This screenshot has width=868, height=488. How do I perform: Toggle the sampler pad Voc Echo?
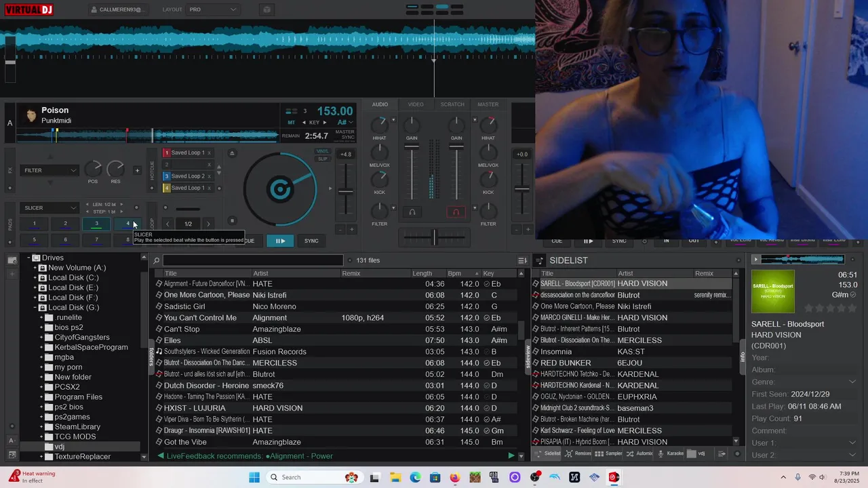pos(741,240)
